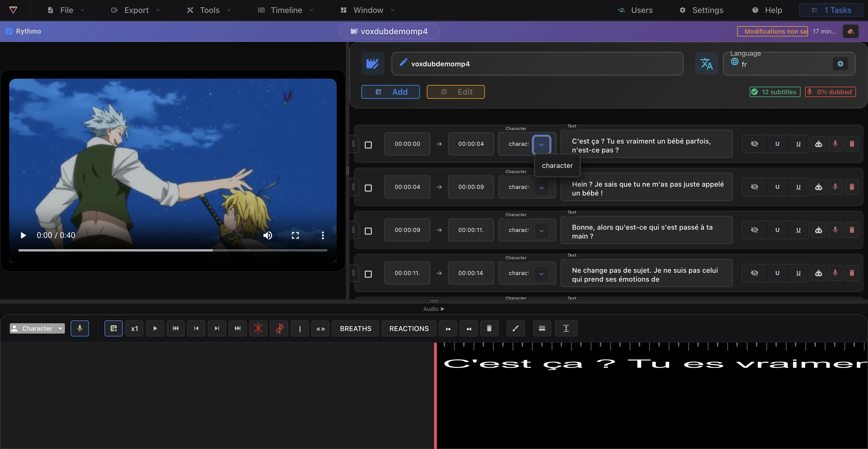Edit the voxdubdemomp4 project name field
Screen dimensions: 868x449
537,64
